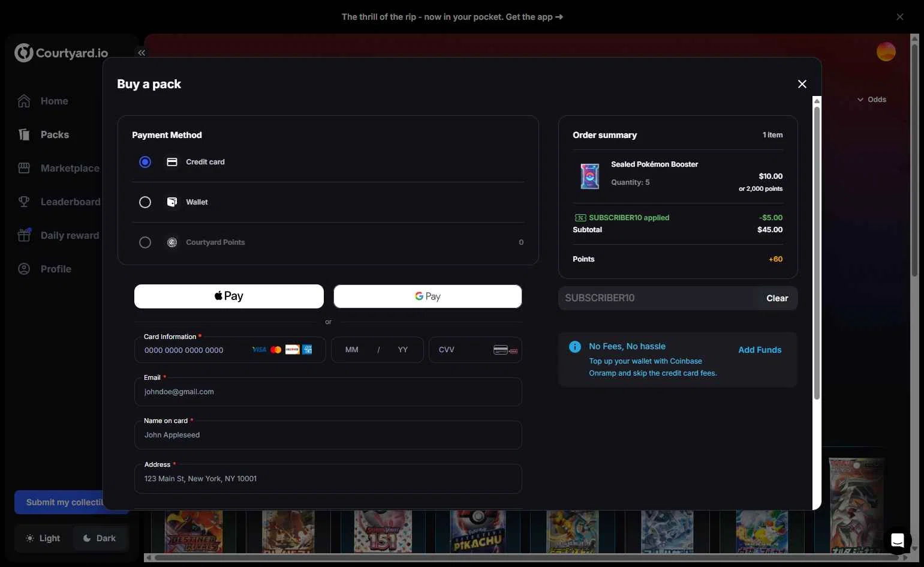The width and height of the screenshot is (924, 567).
Task: Click Submit my collection button
Action: pos(59,502)
